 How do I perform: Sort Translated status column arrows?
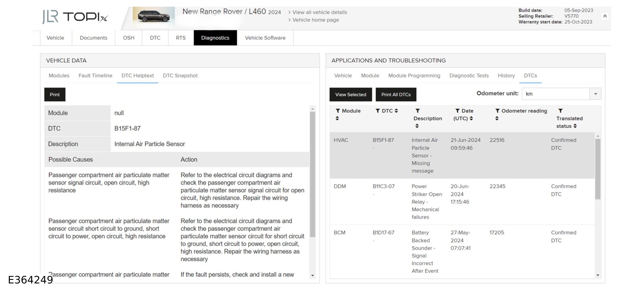[575, 126]
